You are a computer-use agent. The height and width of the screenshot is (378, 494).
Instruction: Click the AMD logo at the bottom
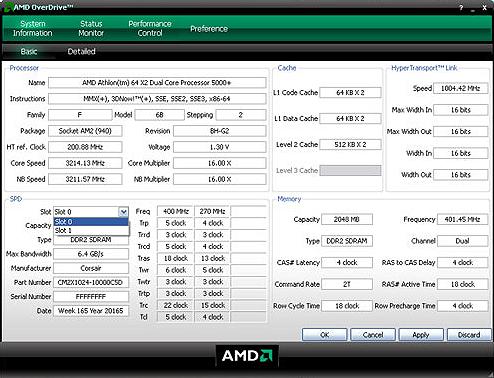click(x=247, y=356)
